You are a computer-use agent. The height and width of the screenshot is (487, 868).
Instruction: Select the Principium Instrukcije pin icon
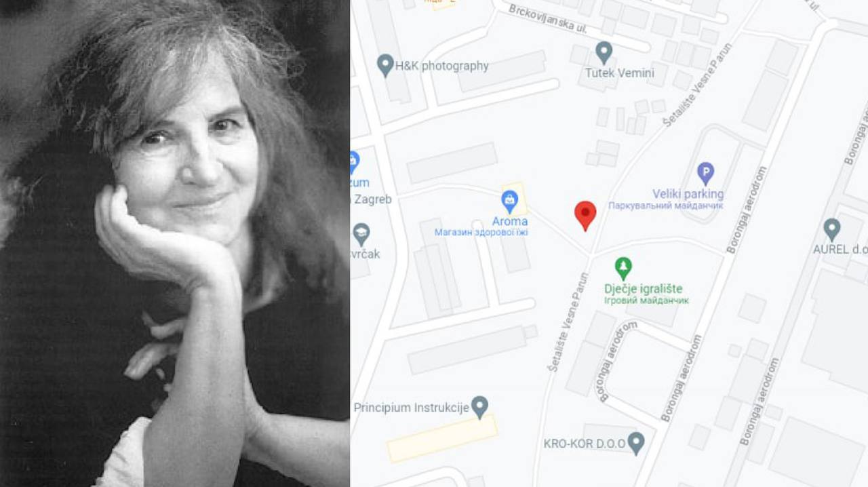point(479,407)
